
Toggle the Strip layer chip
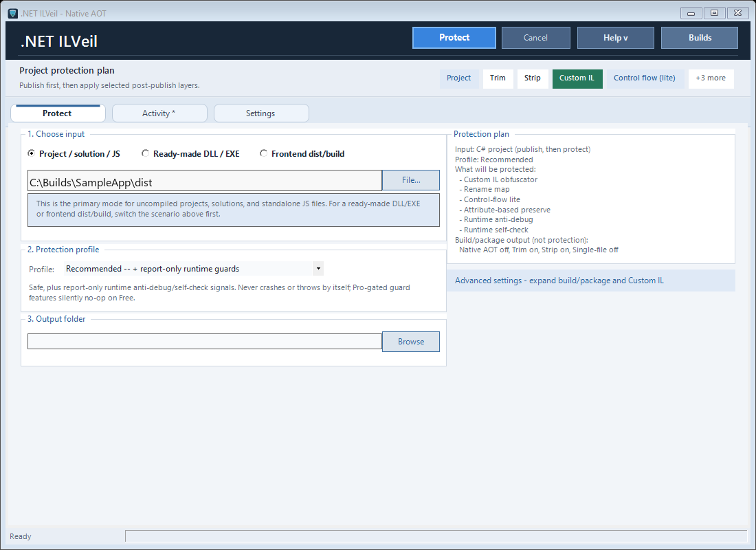pyautogui.click(x=532, y=78)
